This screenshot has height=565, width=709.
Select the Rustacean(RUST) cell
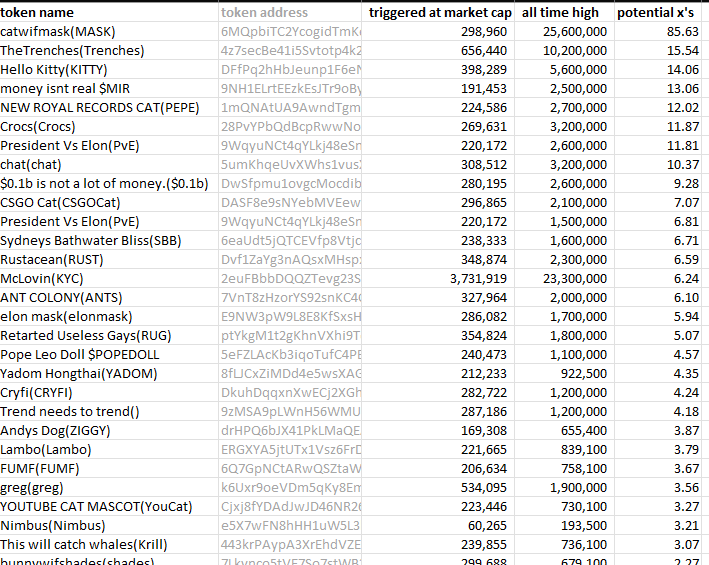tap(109, 259)
